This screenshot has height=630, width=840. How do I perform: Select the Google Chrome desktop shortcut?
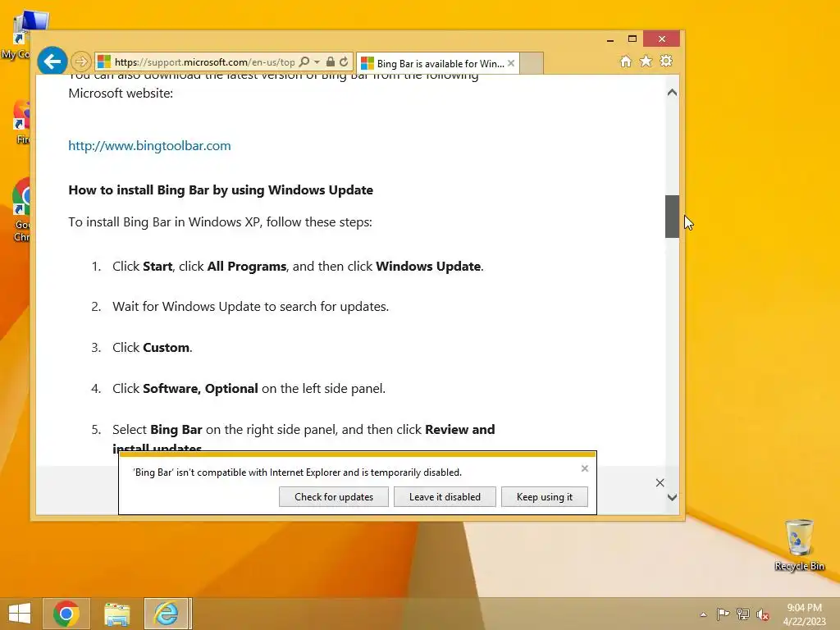click(21, 210)
